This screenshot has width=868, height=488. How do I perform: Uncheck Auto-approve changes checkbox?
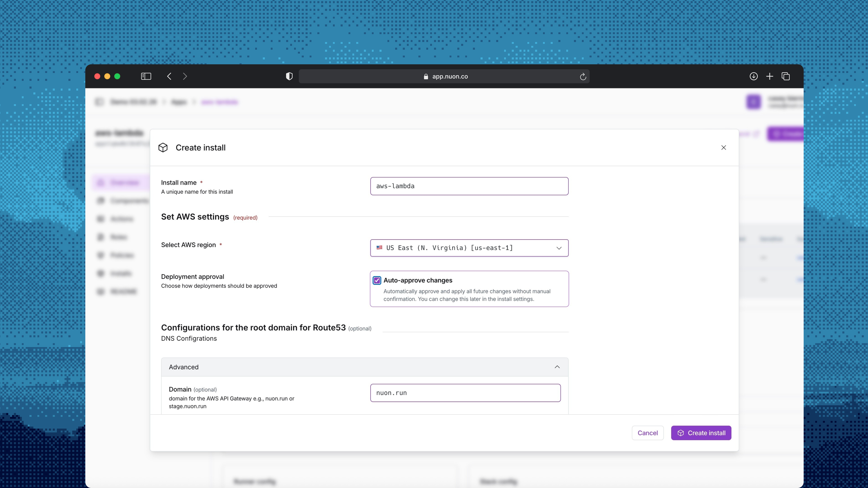point(377,280)
